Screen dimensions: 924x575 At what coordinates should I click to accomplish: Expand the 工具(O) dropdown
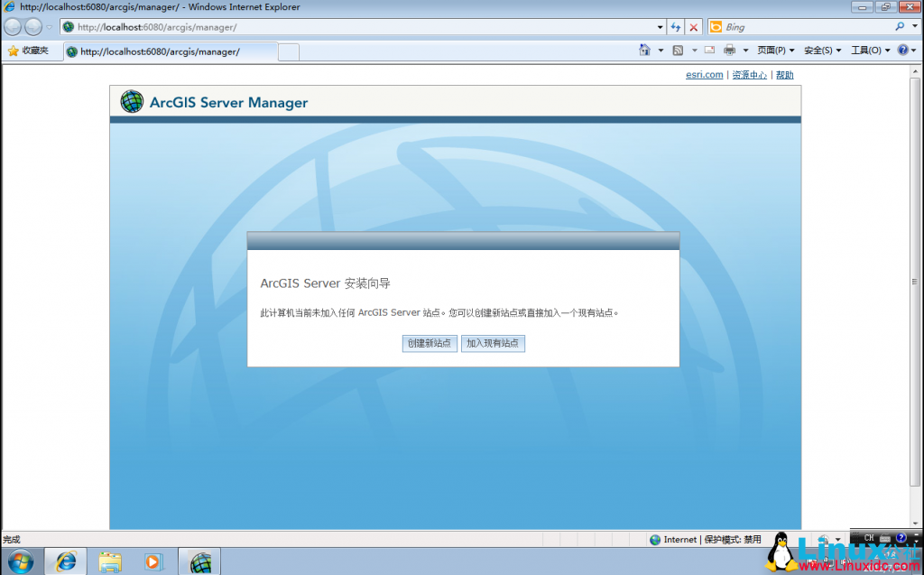point(866,50)
